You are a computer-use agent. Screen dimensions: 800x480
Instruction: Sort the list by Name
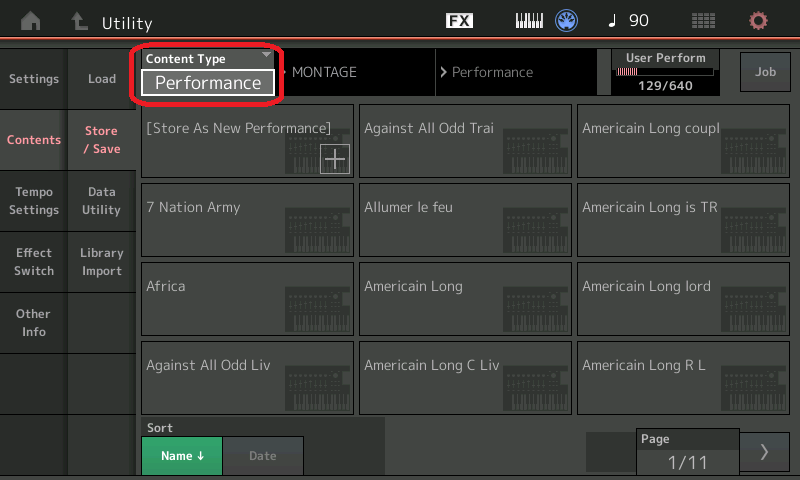pyautogui.click(x=181, y=456)
